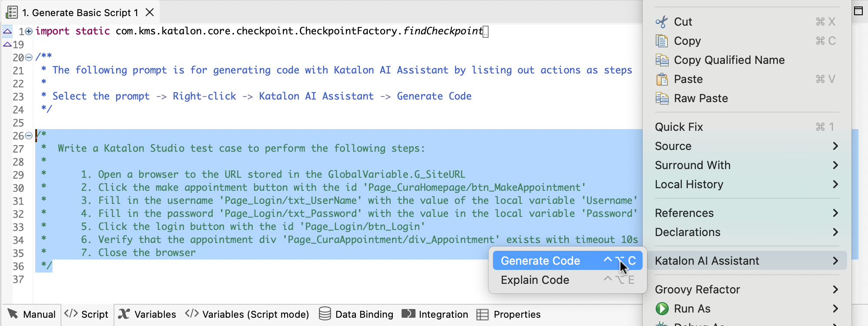Image resolution: width=868 pixels, height=326 pixels.
Task: Click the Raw Paste icon
Action: (x=662, y=98)
